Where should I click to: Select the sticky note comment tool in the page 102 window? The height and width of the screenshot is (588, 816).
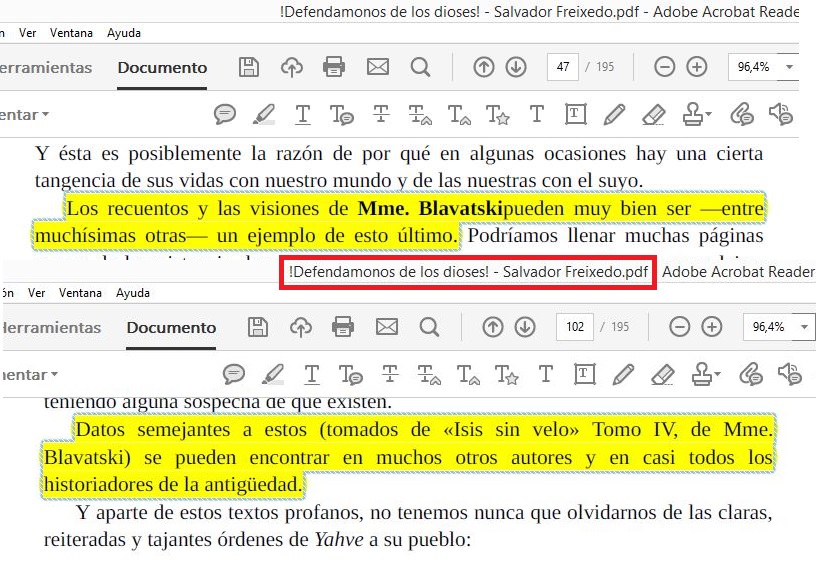[234, 374]
